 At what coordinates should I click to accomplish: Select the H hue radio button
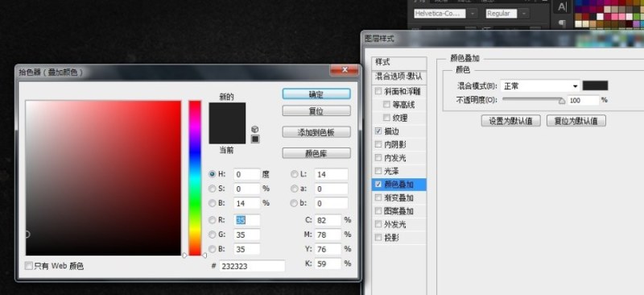point(212,174)
